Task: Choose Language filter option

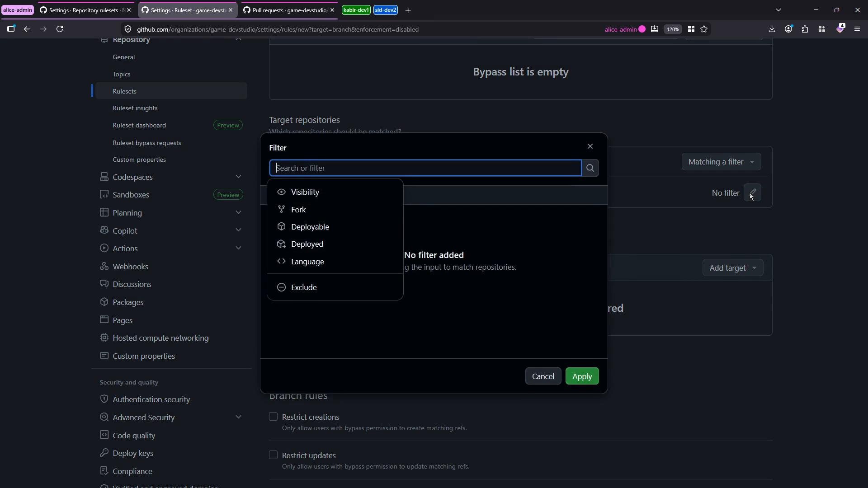Action: [335, 262]
